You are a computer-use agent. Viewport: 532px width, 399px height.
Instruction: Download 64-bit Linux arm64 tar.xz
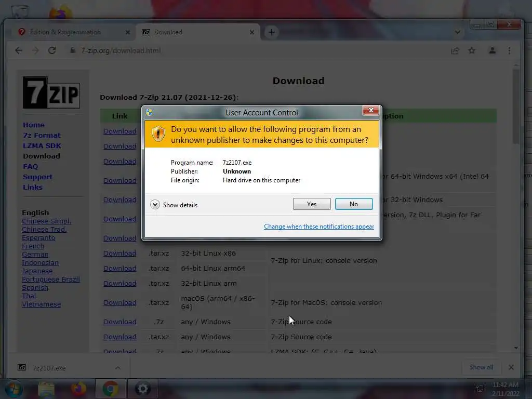pos(120,269)
